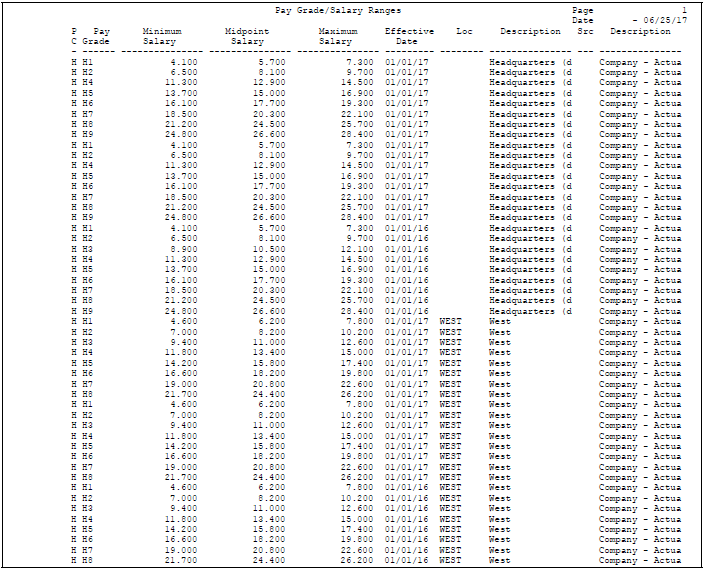The width and height of the screenshot is (704, 570).
Task: Click the Description header beside the Src column
Action: coord(640,31)
